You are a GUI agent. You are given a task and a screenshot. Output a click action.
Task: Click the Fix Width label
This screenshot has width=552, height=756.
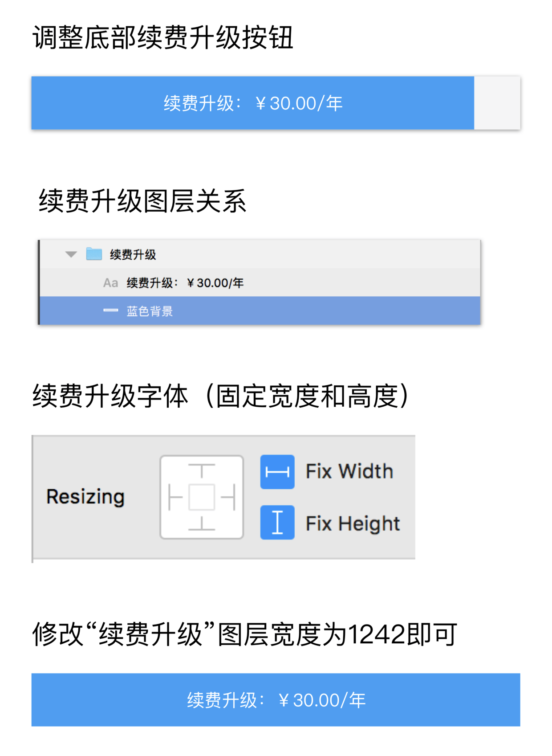(x=349, y=471)
